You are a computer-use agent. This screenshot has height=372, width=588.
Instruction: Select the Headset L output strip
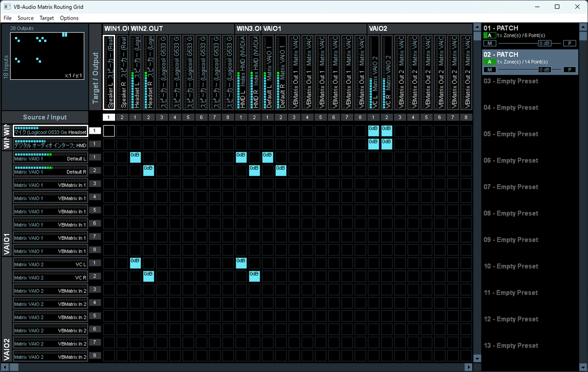(135, 72)
